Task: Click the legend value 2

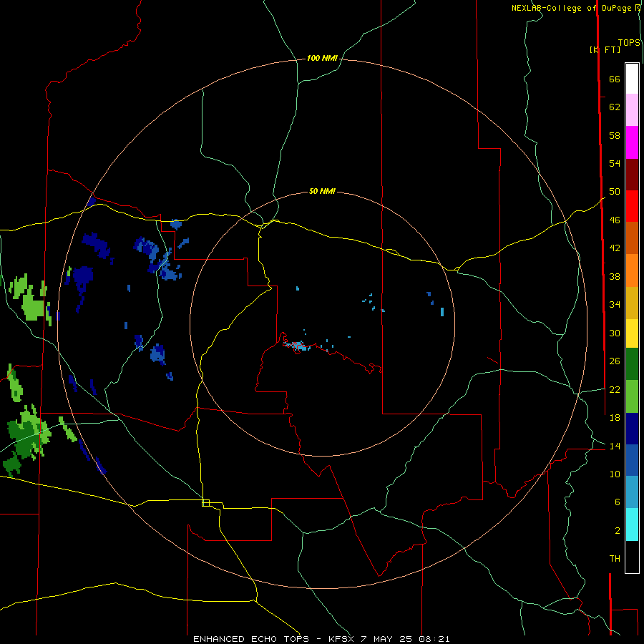Action: 618,531
